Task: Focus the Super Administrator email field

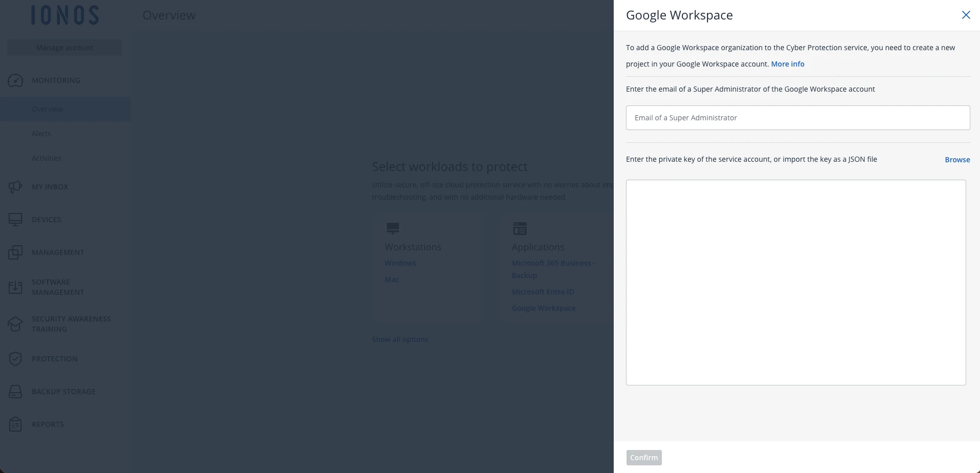Action: 798,118
